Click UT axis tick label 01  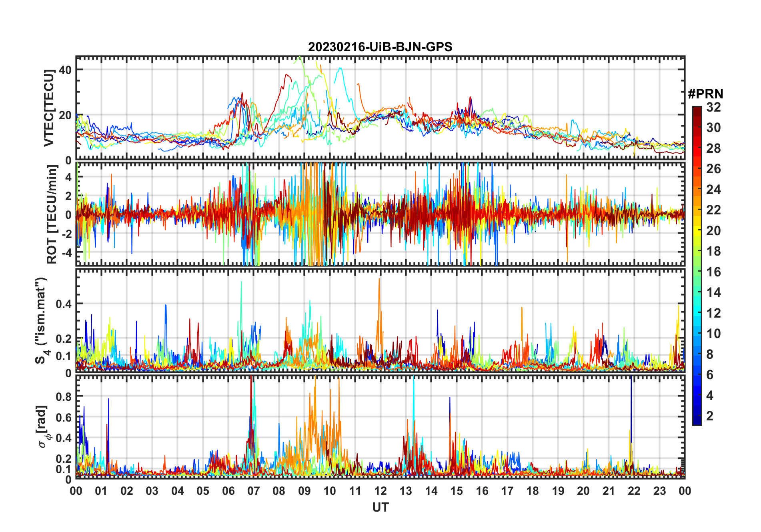101,491
